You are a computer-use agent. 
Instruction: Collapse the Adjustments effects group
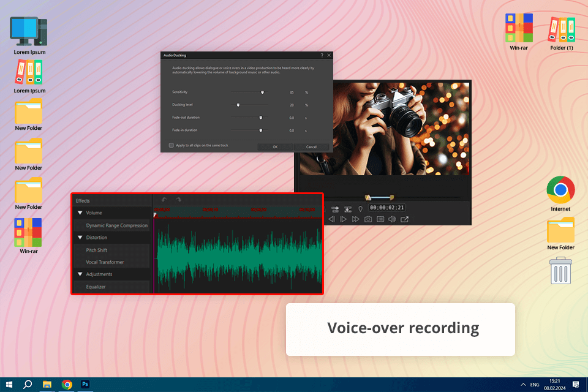tap(80, 274)
